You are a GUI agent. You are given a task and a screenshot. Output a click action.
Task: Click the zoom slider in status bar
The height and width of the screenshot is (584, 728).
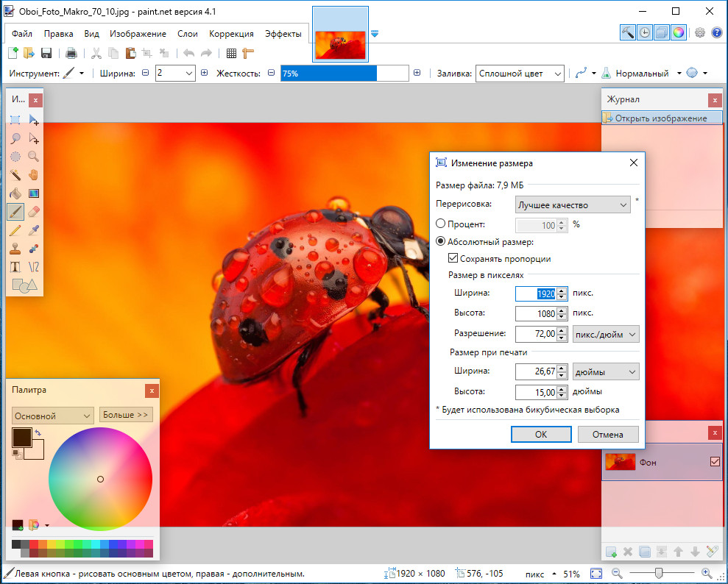click(x=660, y=573)
